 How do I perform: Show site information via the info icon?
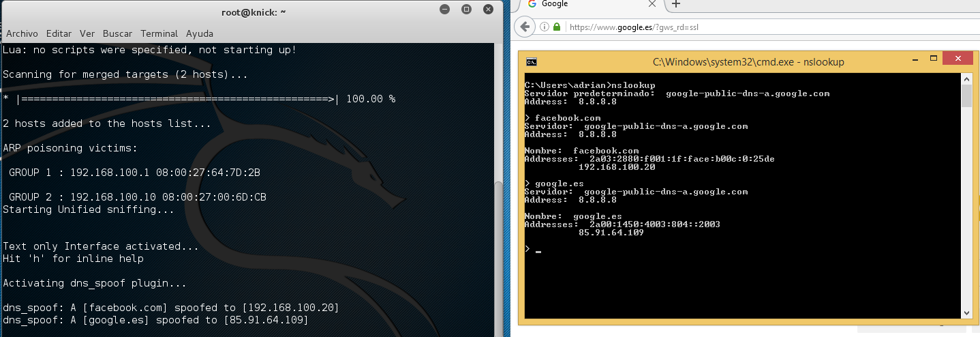click(545, 28)
